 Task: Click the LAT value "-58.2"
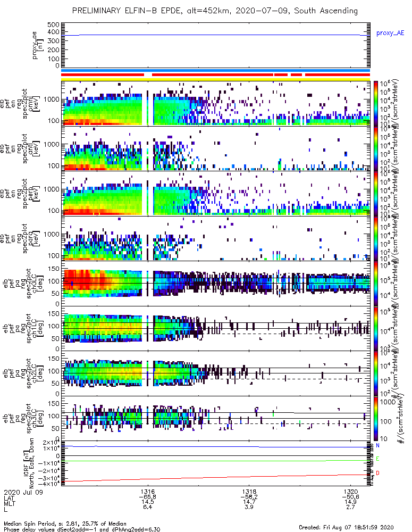(x=249, y=497)
